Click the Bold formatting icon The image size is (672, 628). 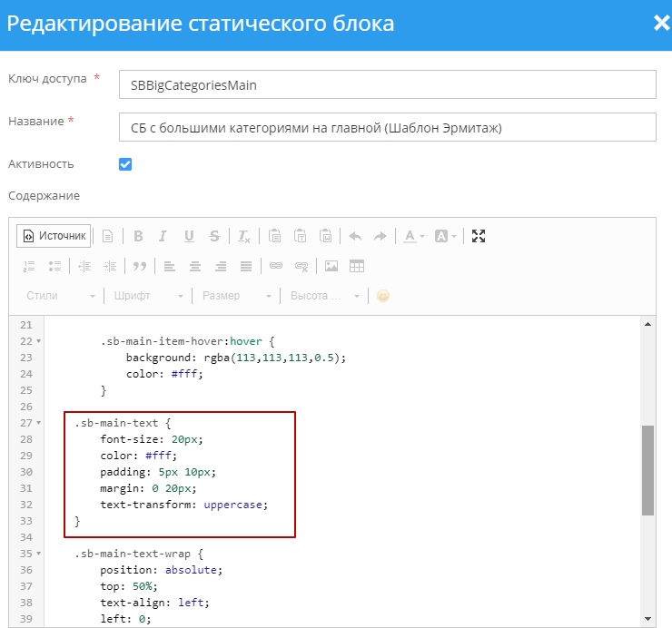pos(138,236)
